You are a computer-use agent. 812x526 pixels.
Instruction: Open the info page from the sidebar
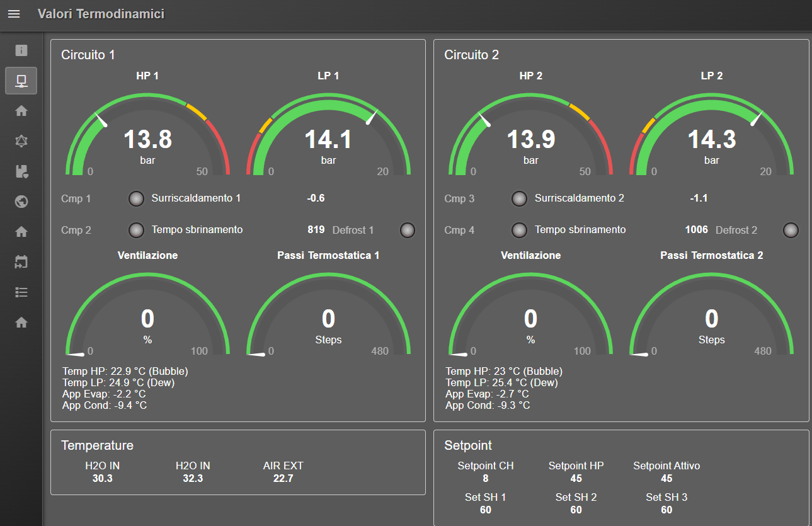tap(21, 50)
